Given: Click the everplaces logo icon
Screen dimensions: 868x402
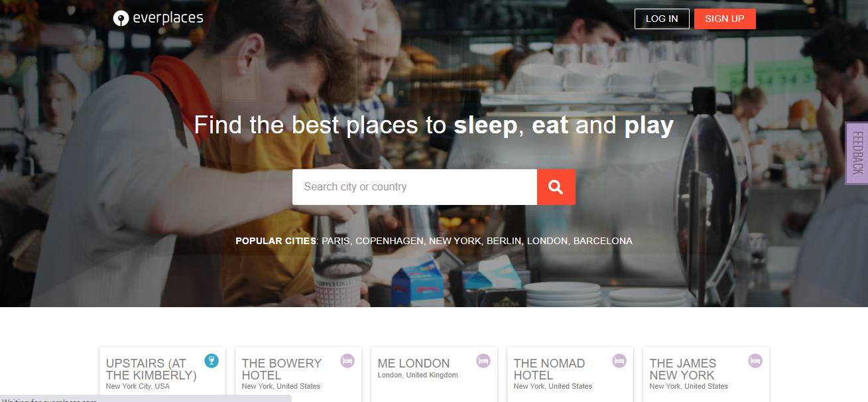Looking at the screenshot, I should click(x=121, y=19).
